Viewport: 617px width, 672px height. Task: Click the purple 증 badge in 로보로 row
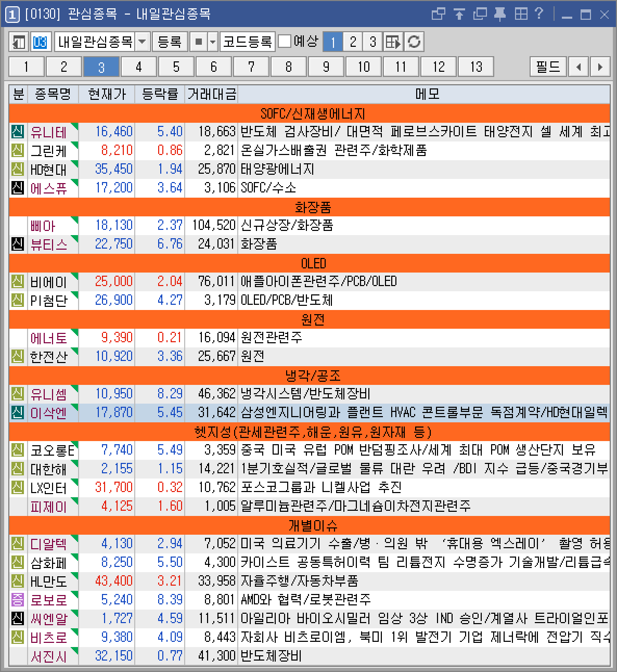18,600
